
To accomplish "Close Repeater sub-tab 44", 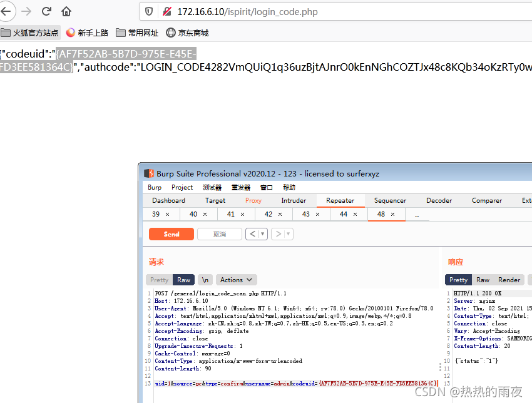I will (x=356, y=215).
